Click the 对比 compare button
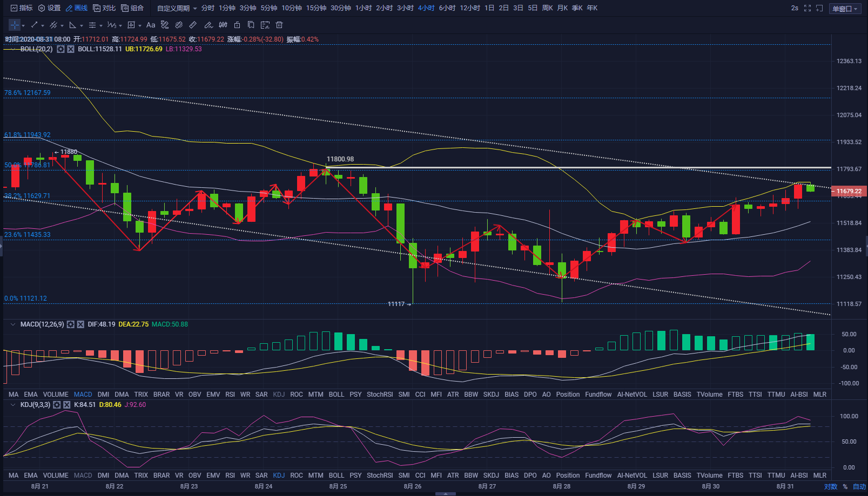Viewport: 868px width, 496px height. point(104,8)
